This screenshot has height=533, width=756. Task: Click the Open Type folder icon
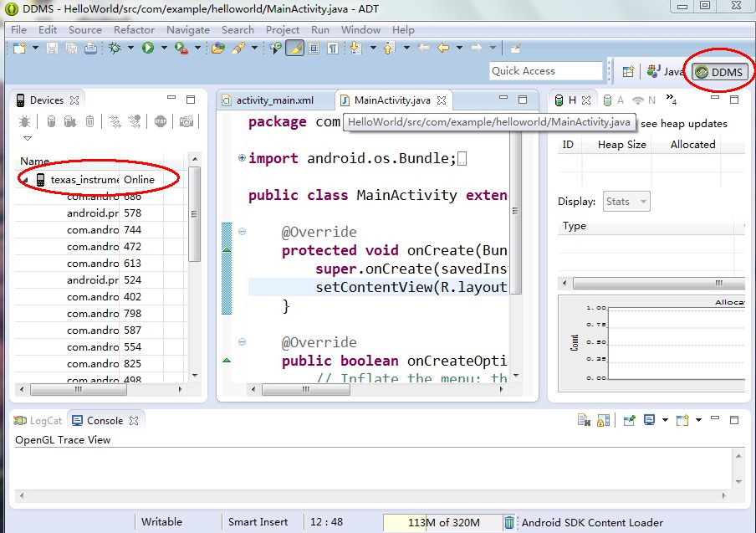click(218, 48)
